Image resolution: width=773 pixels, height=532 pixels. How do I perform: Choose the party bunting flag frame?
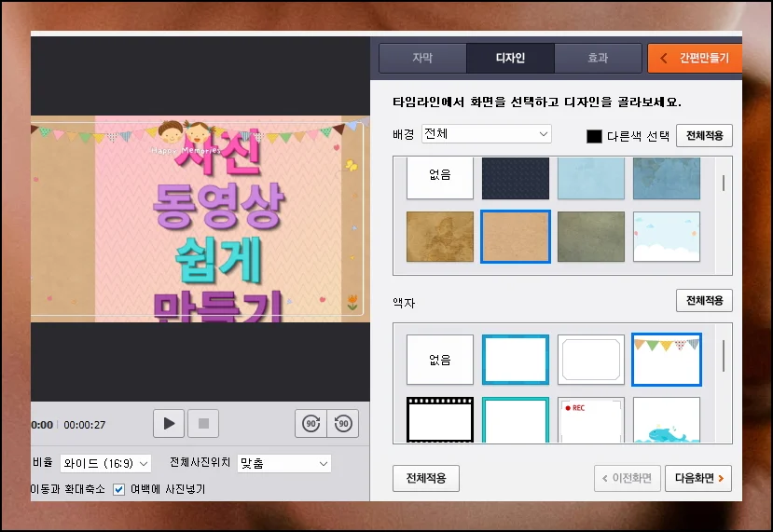point(667,360)
